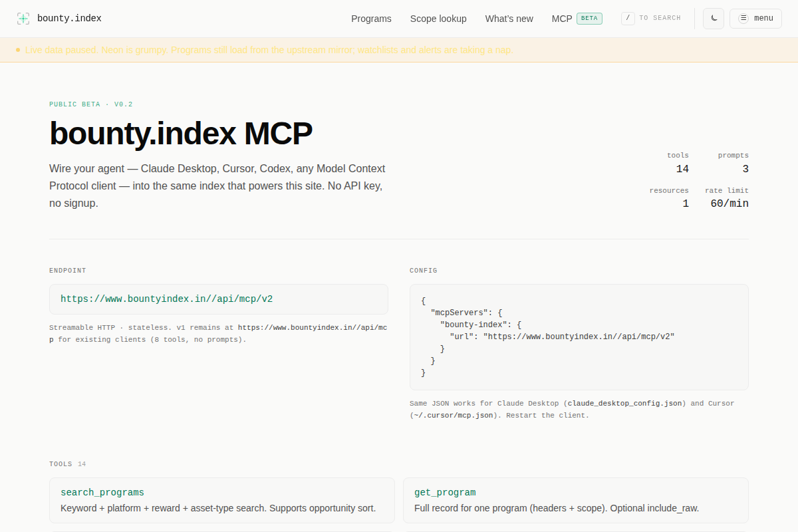Open the get_program tool card
Screen dimensions: 798x532
576,501
